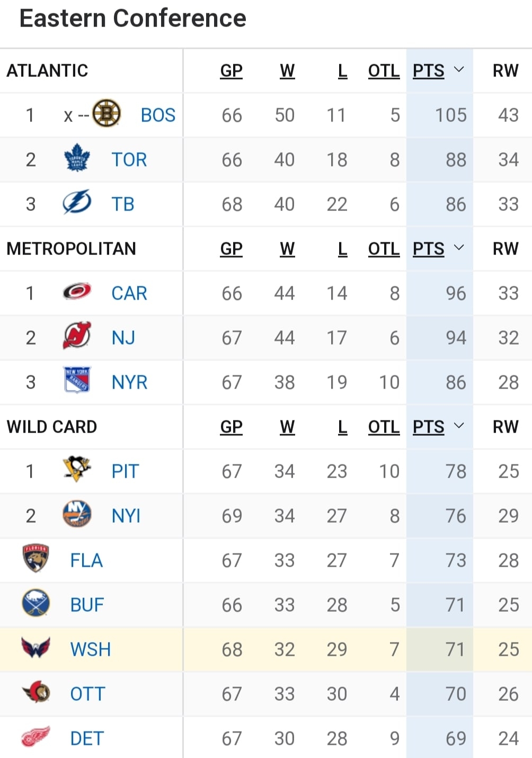The image size is (532, 758).
Task: Select the New Jersey Devils logo
Action: (77, 336)
